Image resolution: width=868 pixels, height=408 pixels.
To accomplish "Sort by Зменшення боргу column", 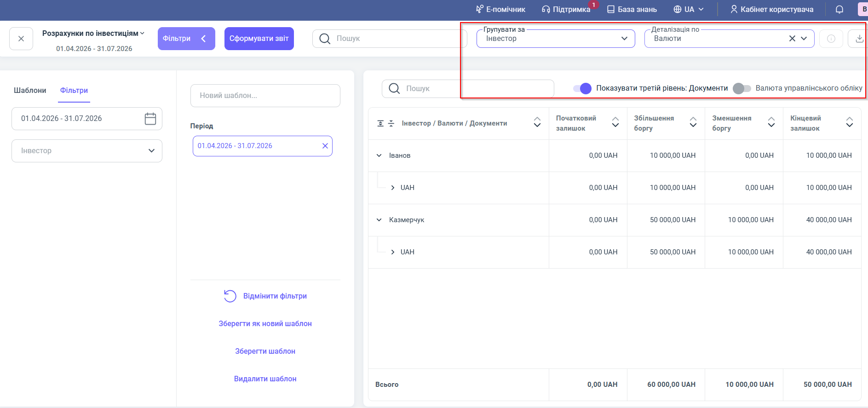I will coord(771,122).
